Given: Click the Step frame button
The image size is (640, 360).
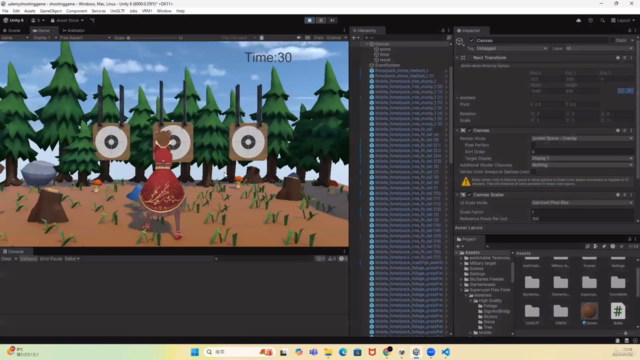Looking at the screenshot, I should coord(332,20).
